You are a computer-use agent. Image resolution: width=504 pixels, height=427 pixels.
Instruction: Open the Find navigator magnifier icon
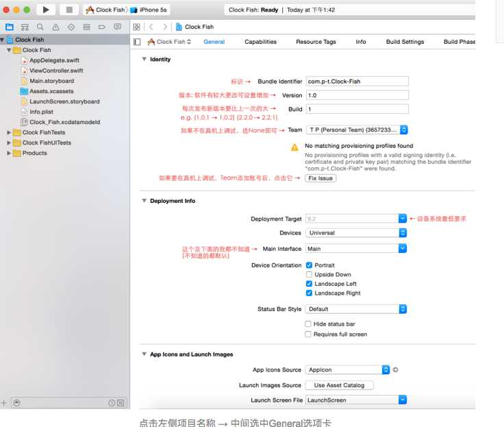coord(40,27)
